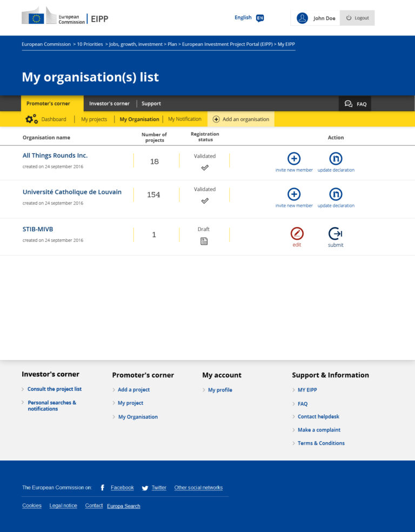The width and height of the screenshot is (415, 532).
Task: Click Contact link in bottom footer
Action: pyautogui.click(x=94, y=506)
